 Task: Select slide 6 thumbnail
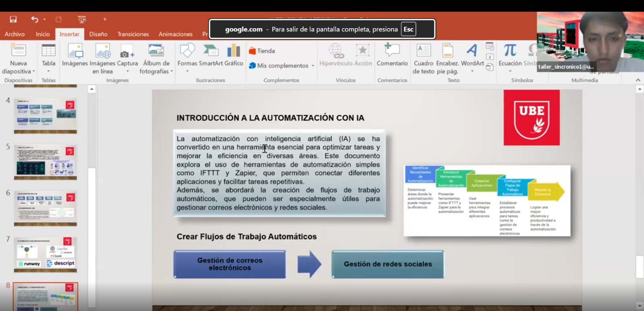(x=45, y=208)
